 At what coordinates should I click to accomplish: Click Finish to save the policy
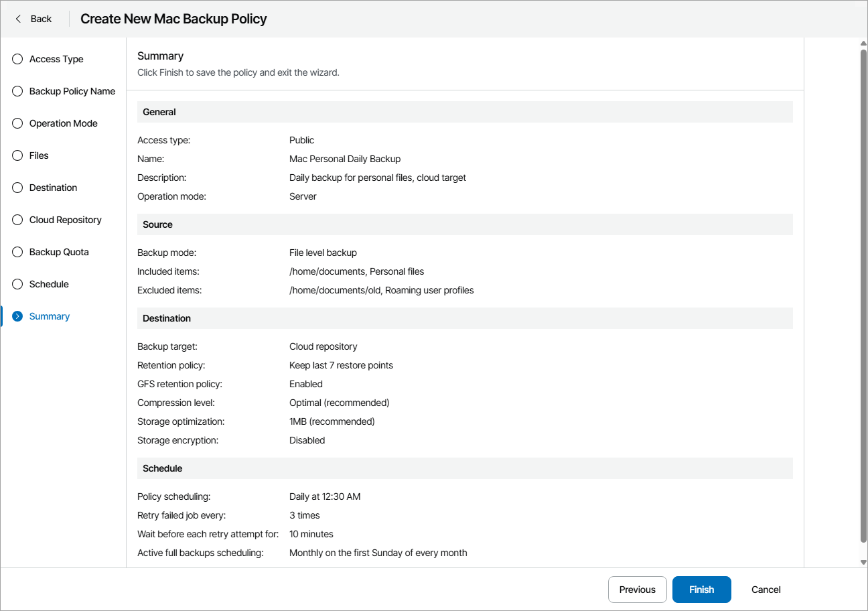[x=701, y=590]
